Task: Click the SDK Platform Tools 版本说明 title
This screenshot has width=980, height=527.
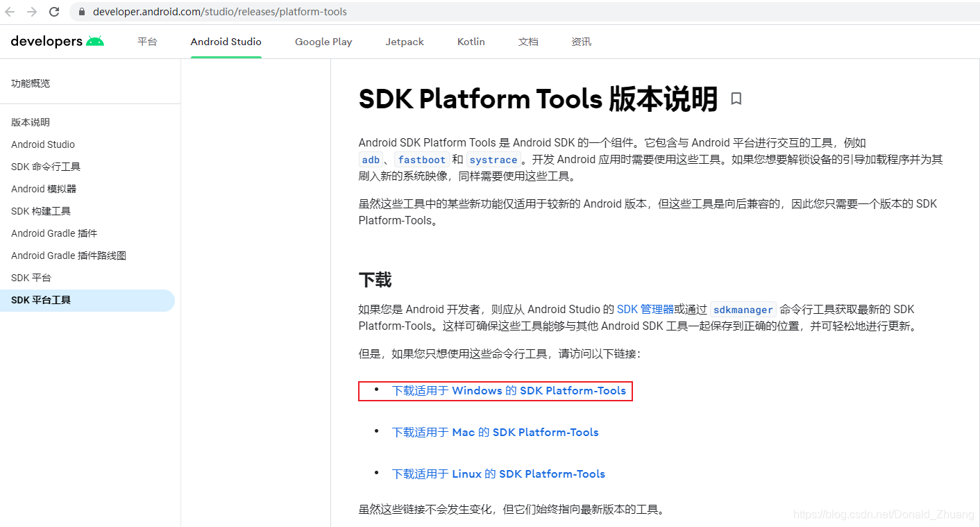Action: pos(538,100)
